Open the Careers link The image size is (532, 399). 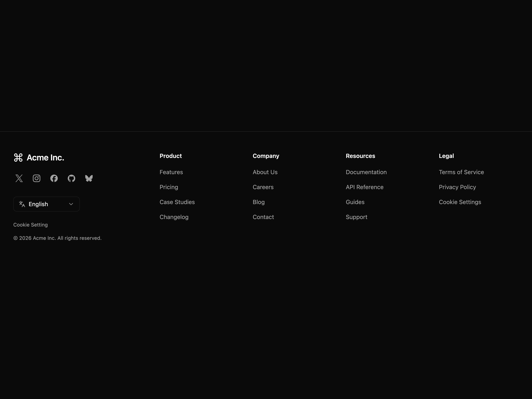[x=263, y=187]
